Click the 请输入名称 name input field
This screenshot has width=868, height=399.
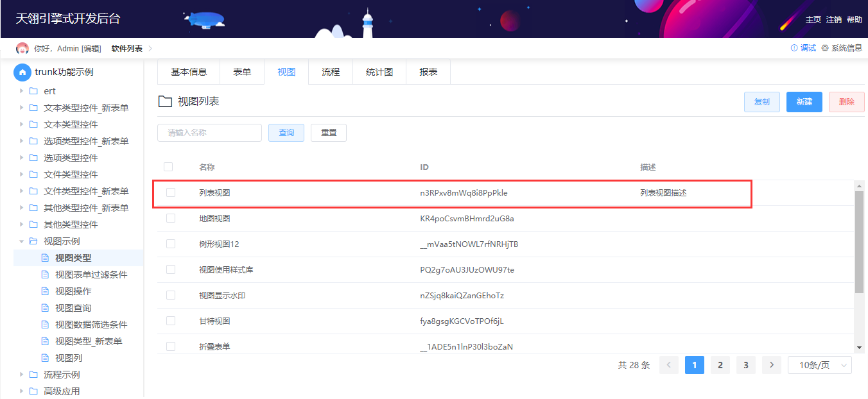(x=209, y=133)
